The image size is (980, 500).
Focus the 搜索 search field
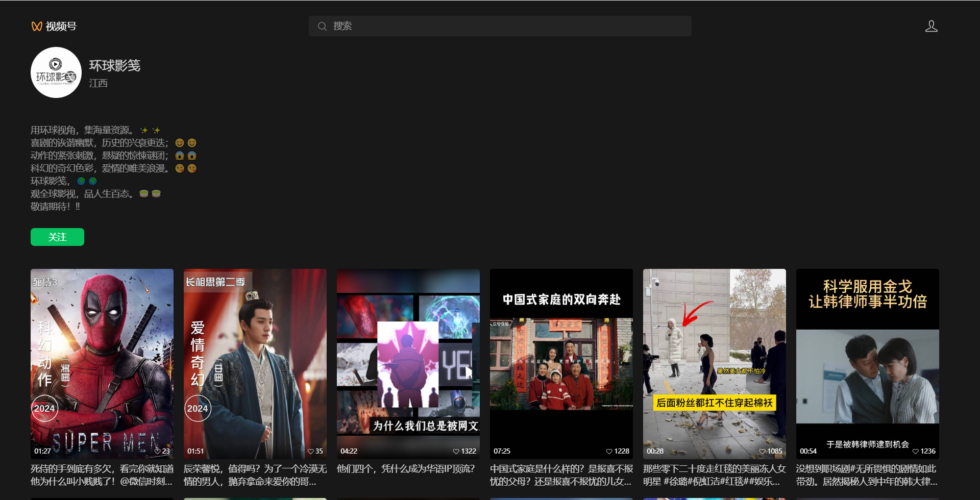500,26
